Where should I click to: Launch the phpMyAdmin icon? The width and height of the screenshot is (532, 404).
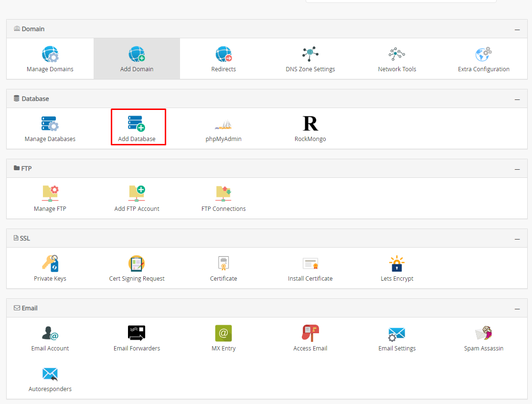pyautogui.click(x=223, y=125)
